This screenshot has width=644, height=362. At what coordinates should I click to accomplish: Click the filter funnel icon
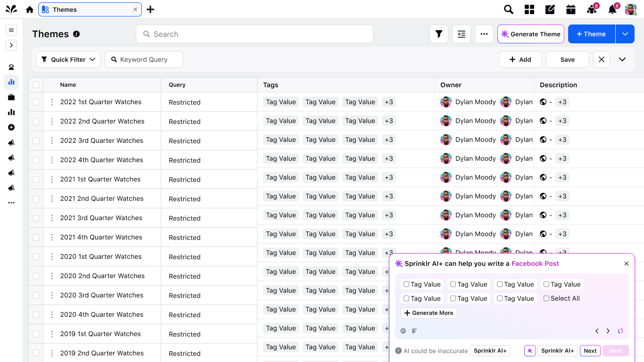438,34
